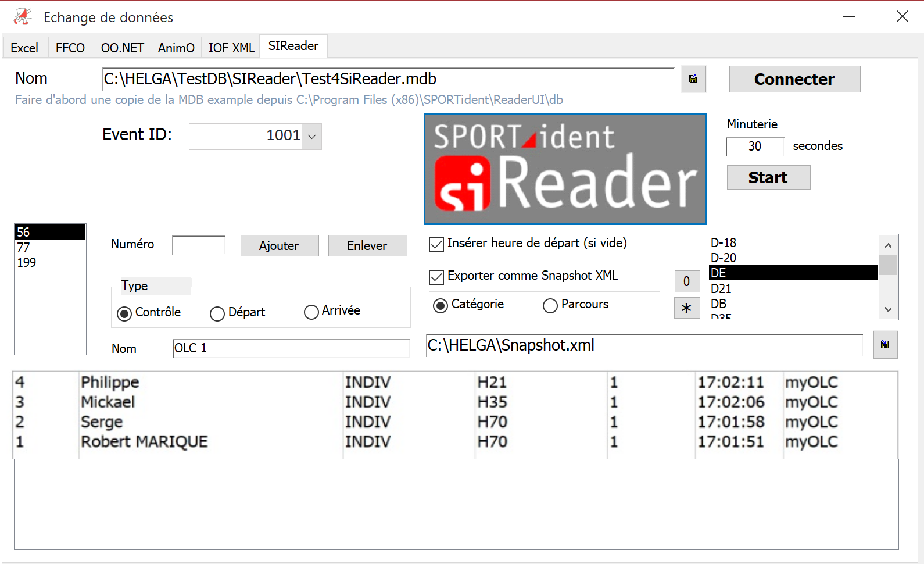The image size is (924, 564).
Task: Select the Parcours radio button
Action: 550,306
